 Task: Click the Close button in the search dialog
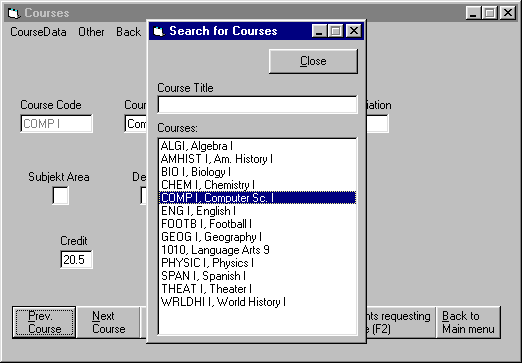313,61
